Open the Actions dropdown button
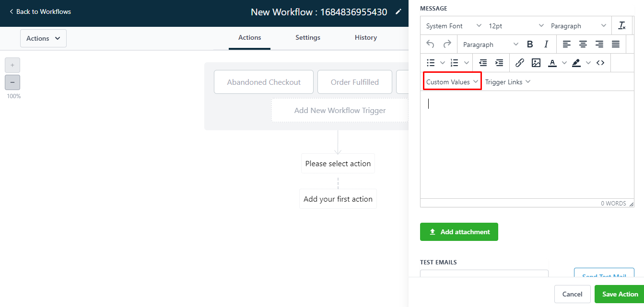Viewport: 644px width, 307px height. pos(43,38)
